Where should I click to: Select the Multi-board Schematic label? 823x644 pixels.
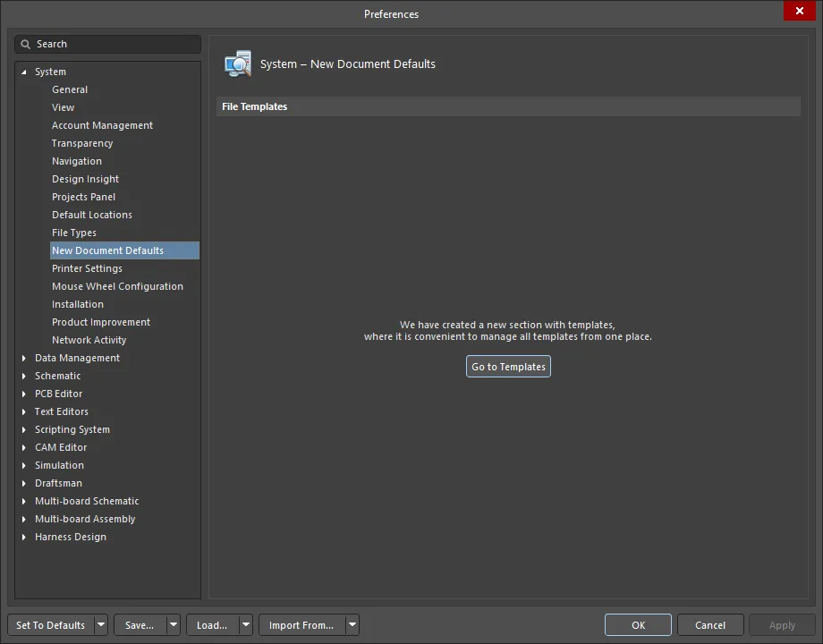[87, 501]
